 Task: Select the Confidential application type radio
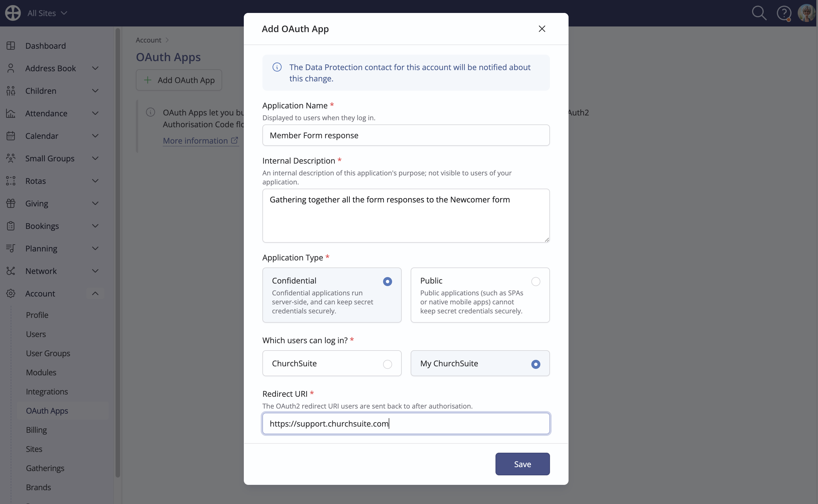(x=387, y=281)
